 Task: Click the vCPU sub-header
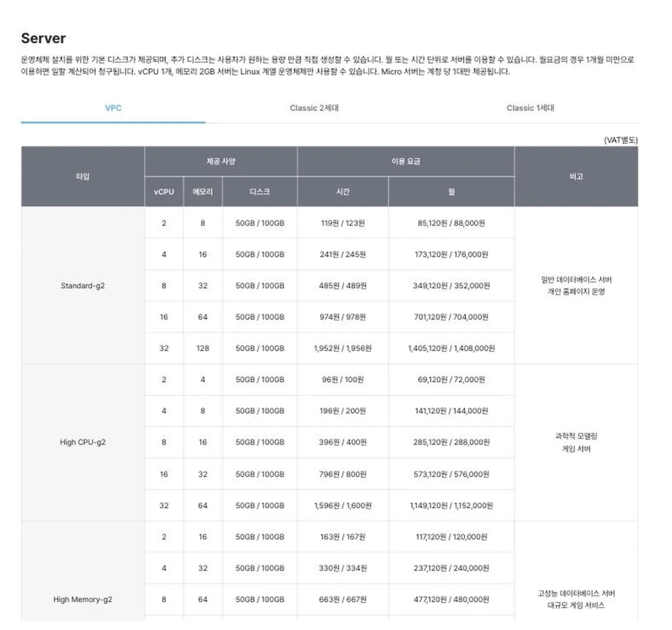coord(164,192)
